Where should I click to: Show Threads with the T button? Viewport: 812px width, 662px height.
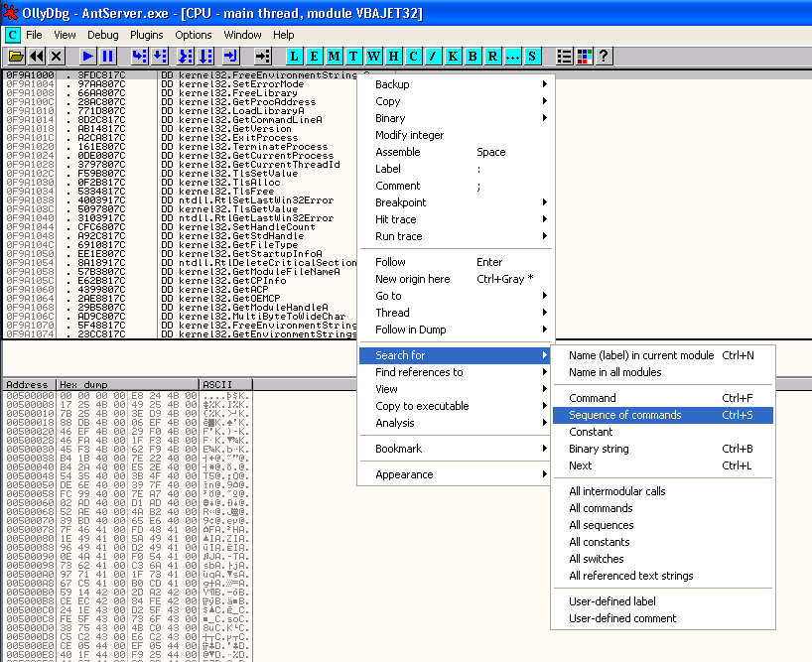353,56
